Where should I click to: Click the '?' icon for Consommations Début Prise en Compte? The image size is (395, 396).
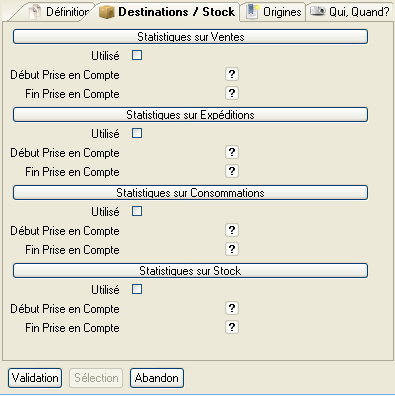tap(232, 230)
